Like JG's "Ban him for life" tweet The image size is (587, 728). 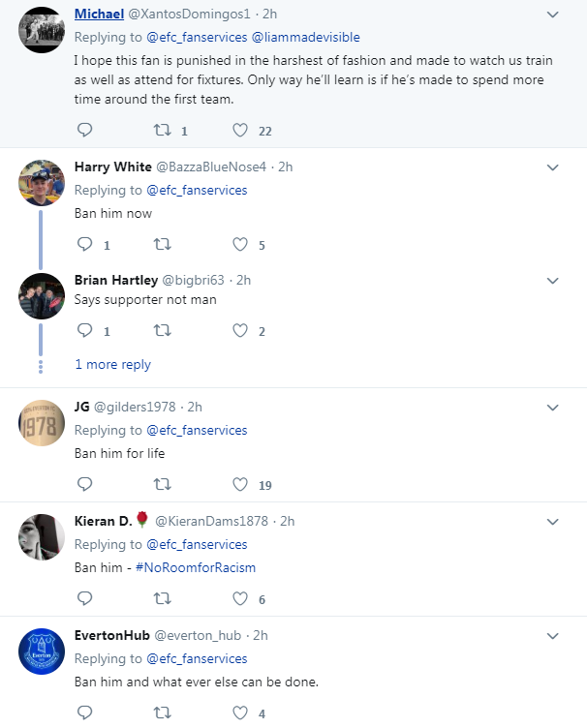(x=240, y=485)
